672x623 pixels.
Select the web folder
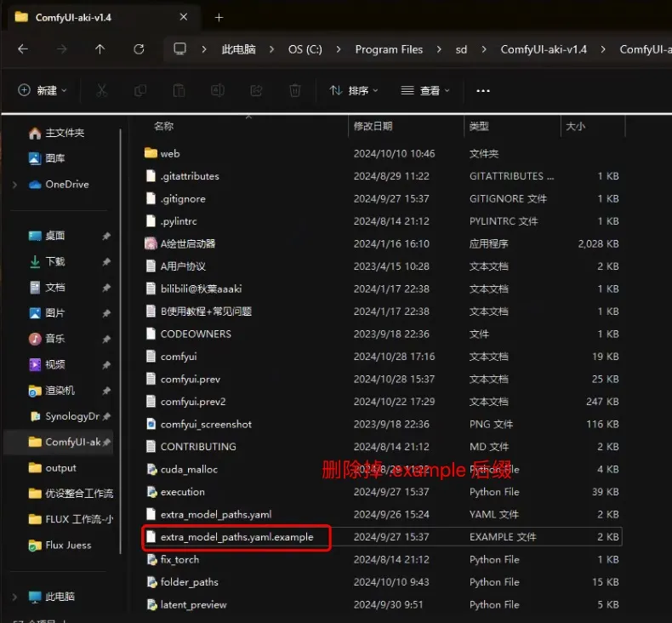point(162,153)
